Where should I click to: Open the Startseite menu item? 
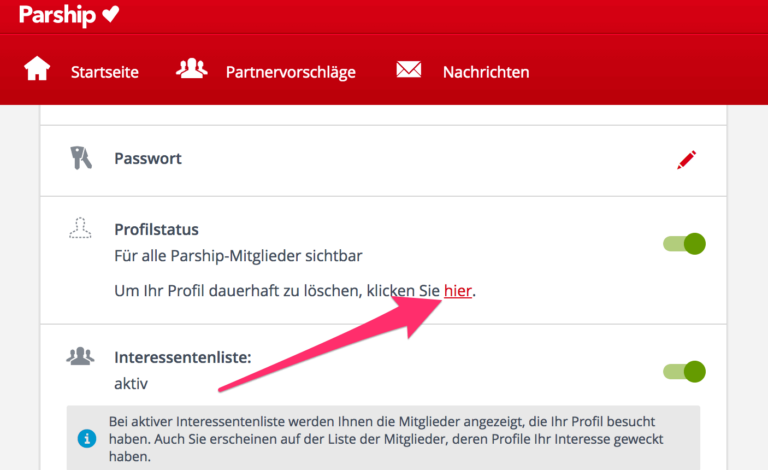point(104,72)
